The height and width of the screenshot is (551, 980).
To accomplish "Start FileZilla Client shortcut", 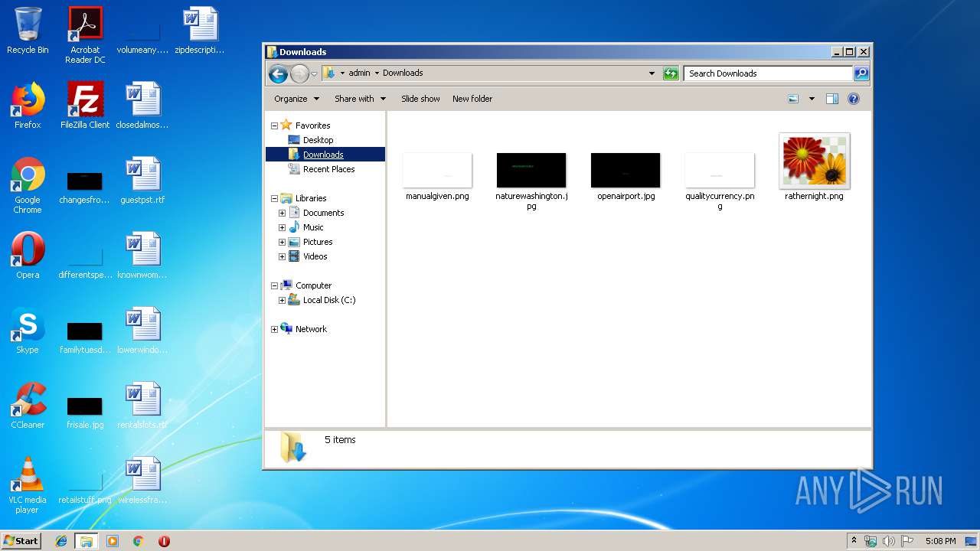I will (x=85, y=106).
